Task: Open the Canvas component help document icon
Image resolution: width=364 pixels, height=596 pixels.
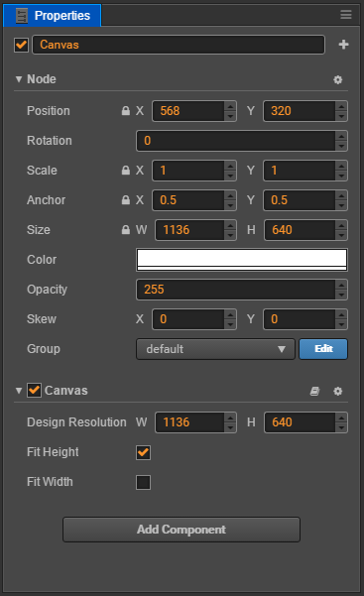Action: (x=315, y=391)
